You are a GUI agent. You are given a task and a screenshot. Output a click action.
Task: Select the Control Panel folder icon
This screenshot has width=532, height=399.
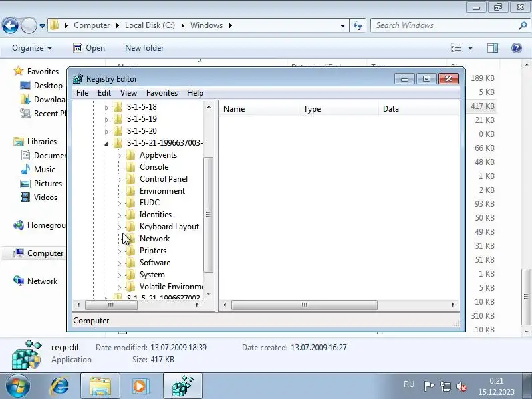click(130, 179)
